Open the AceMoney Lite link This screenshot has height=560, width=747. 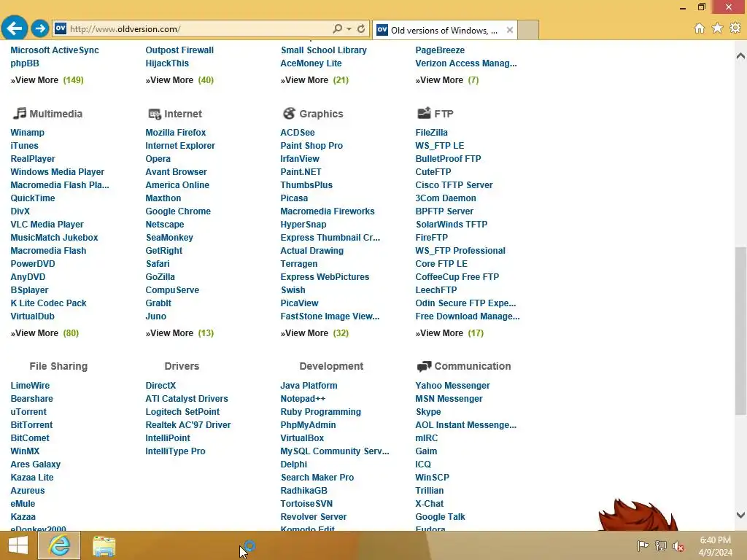[311, 63]
